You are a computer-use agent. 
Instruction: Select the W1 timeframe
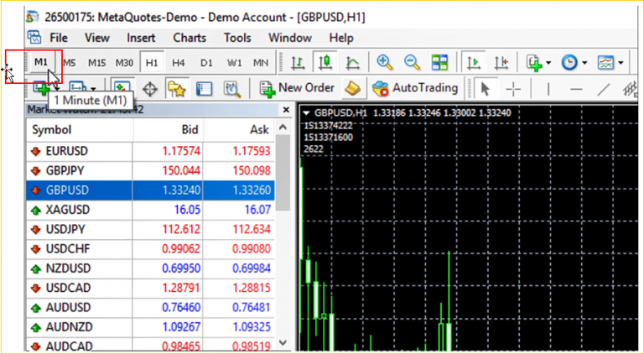pos(235,63)
